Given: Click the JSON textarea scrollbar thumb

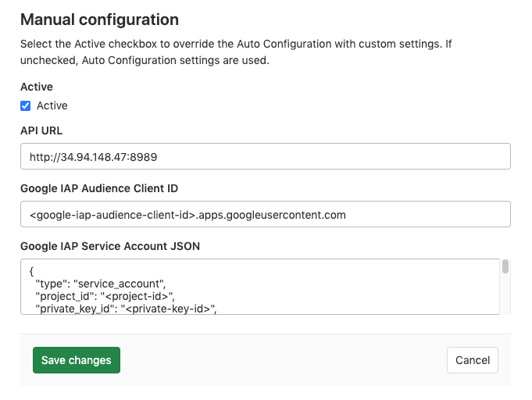Looking at the screenshot, I should tap(505, 267).
